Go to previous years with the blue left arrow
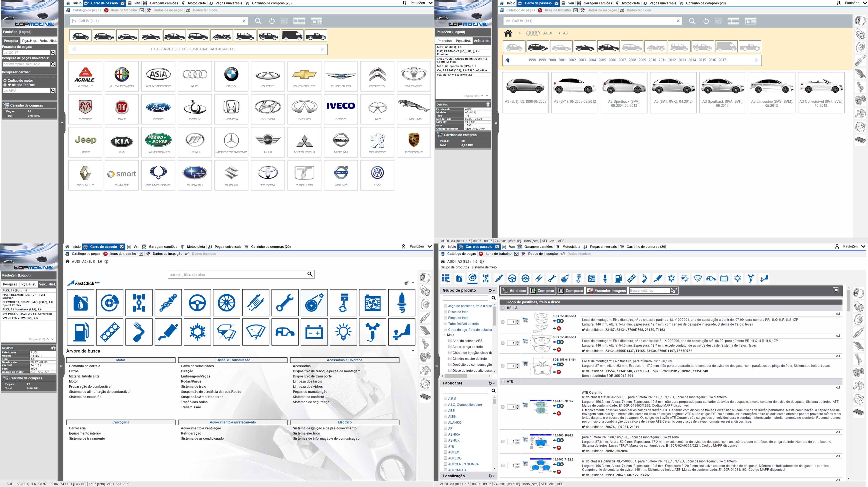Screen dimensions: 868x487 pos(508,60)
